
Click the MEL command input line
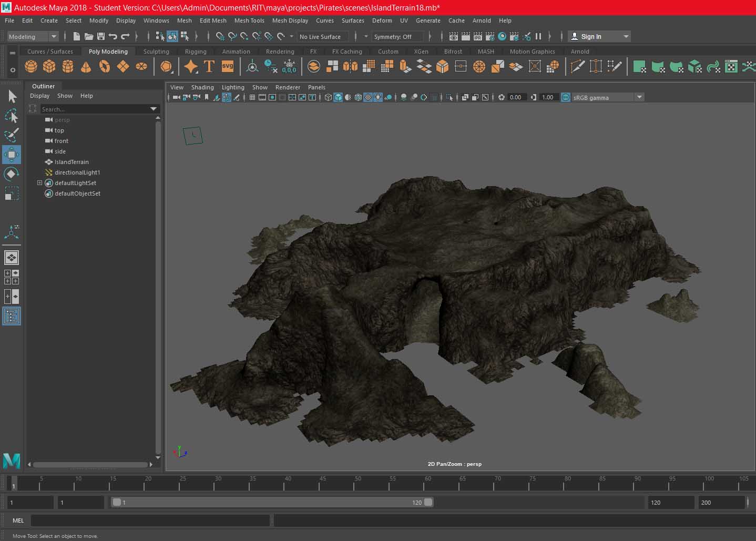point(150,520)
